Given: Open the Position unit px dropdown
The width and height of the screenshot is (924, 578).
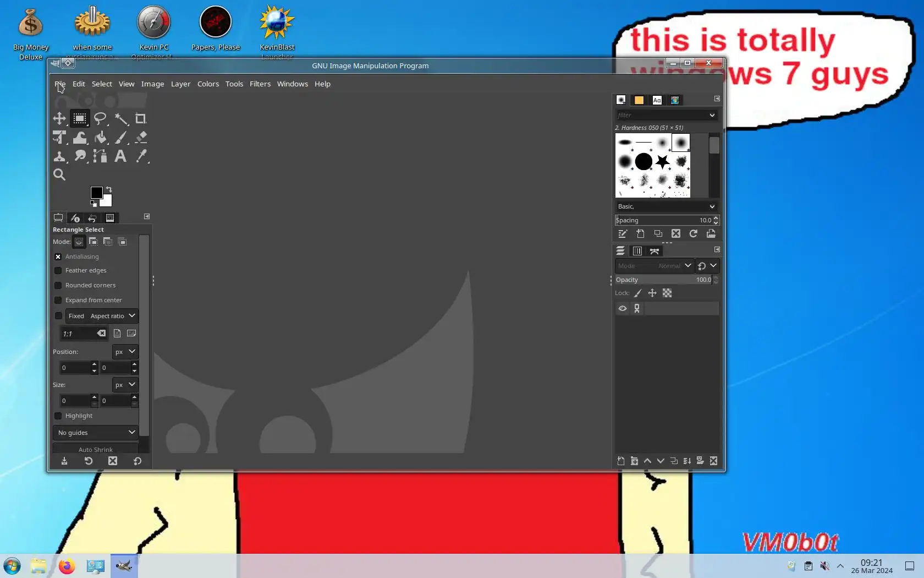Looking at the screenshot, I should click(x=125, y=352).
